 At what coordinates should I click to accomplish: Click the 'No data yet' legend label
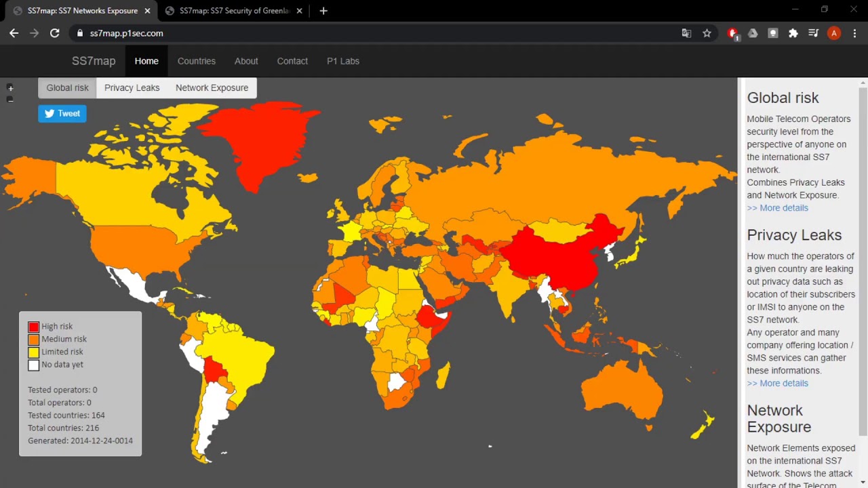tap(62, 365)
